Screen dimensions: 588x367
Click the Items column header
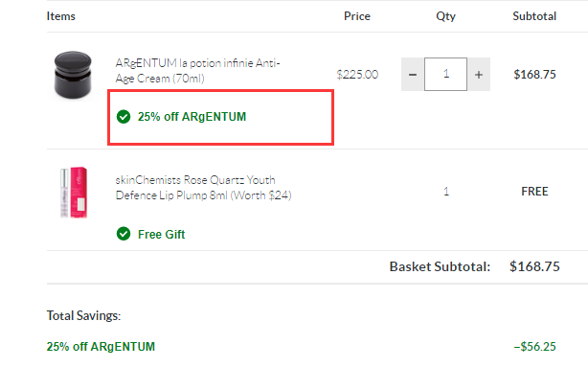click(60, 16)
